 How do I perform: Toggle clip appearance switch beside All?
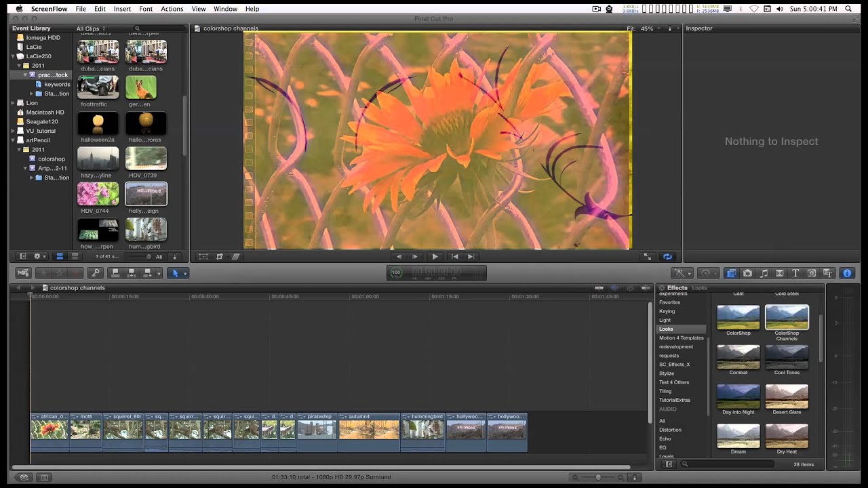[176, 257]
